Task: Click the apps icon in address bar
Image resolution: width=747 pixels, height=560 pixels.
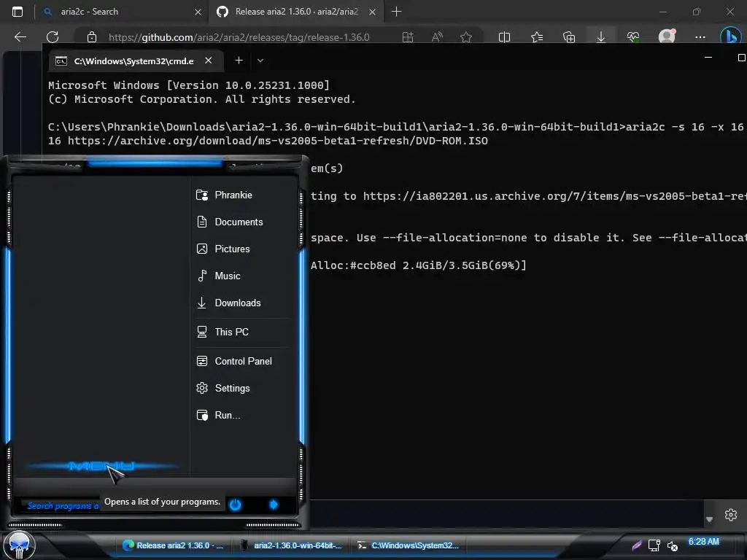Action: point(408,37)
